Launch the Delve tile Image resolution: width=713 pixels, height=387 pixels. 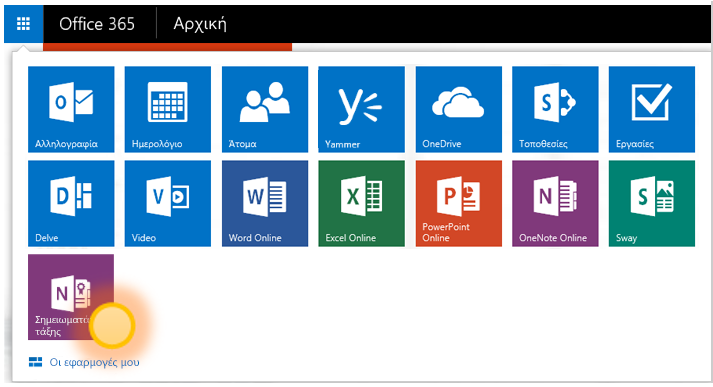(x=71, y=203)
